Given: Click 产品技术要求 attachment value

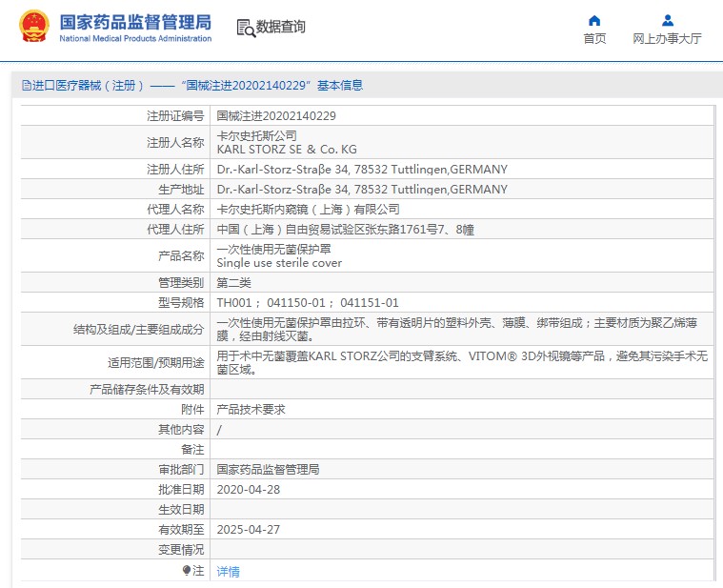Looking at the screenshot, I should 251,409.
